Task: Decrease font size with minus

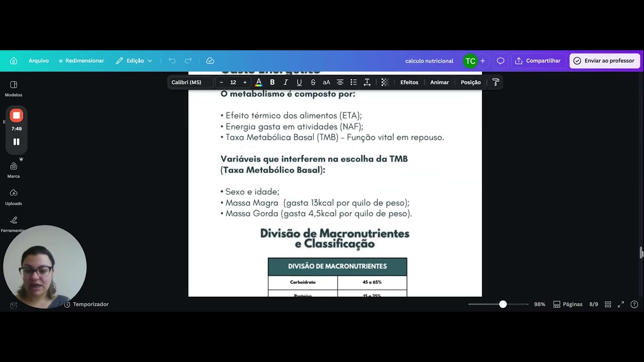Action: pos(221,82)
